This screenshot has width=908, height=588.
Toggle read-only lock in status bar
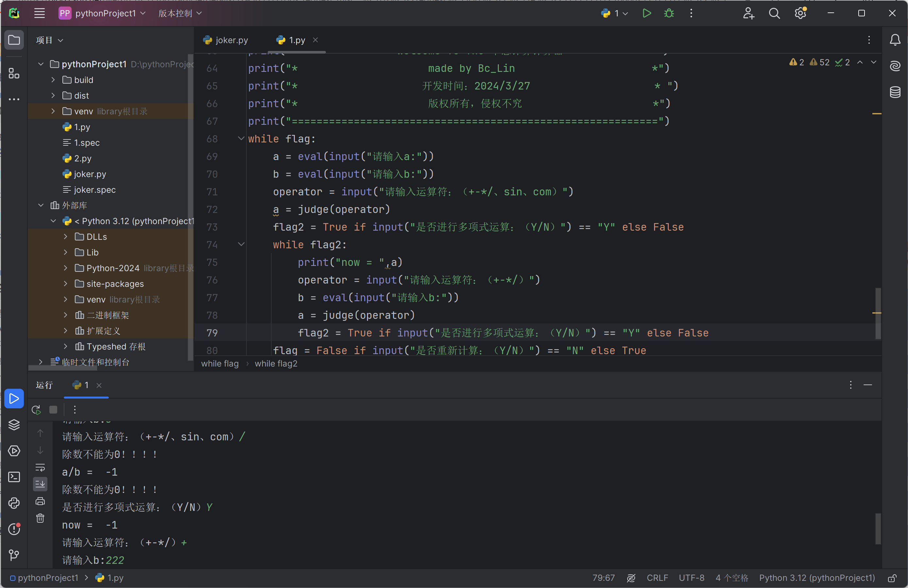coord(892,578)
